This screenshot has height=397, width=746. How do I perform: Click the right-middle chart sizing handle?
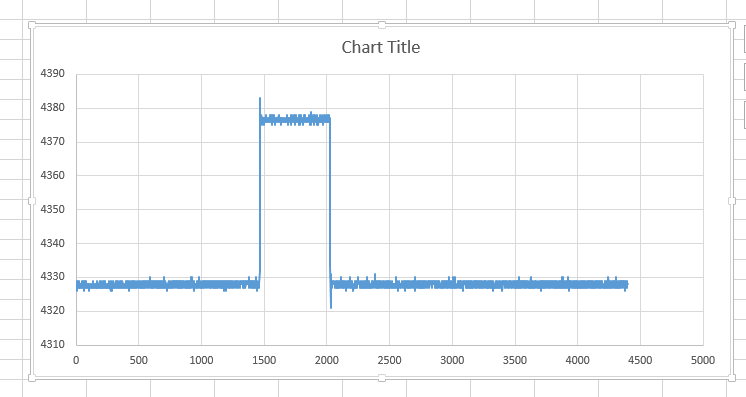pos(732,201)
